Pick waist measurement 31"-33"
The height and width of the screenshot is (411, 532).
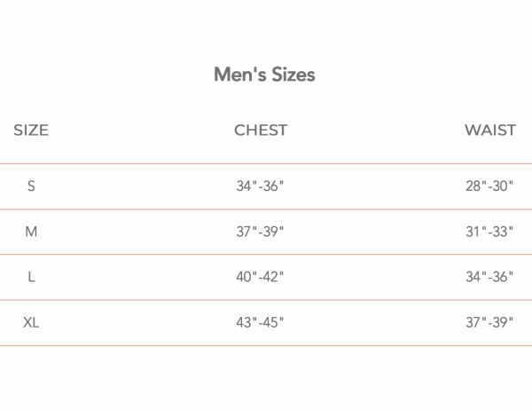pos(489,232)
